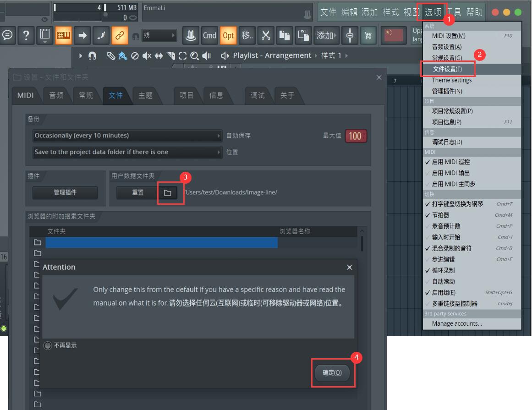Open the "Occasionally (every 10 minutes)" autosave dropdown
The image size is (532, 410).
[x=127, y=136]
